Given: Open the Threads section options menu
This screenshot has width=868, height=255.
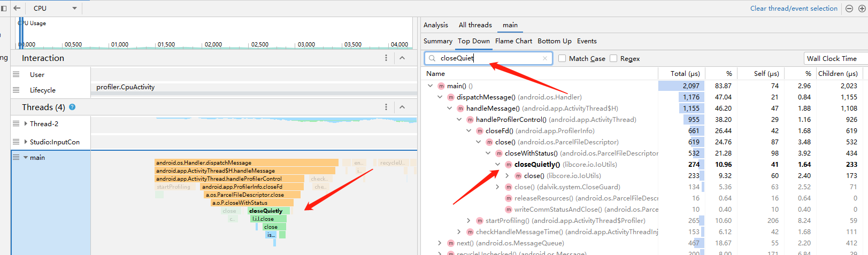Looking at the screenshot, I should [x=386, y=107].
